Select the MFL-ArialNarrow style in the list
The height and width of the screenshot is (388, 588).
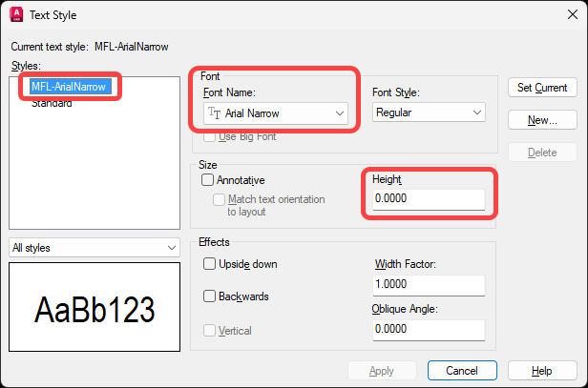coord(70,87)
